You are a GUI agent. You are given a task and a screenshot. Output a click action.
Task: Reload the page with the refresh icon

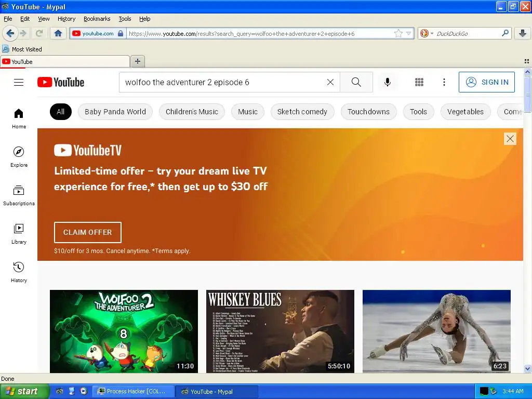click(39, 33)
